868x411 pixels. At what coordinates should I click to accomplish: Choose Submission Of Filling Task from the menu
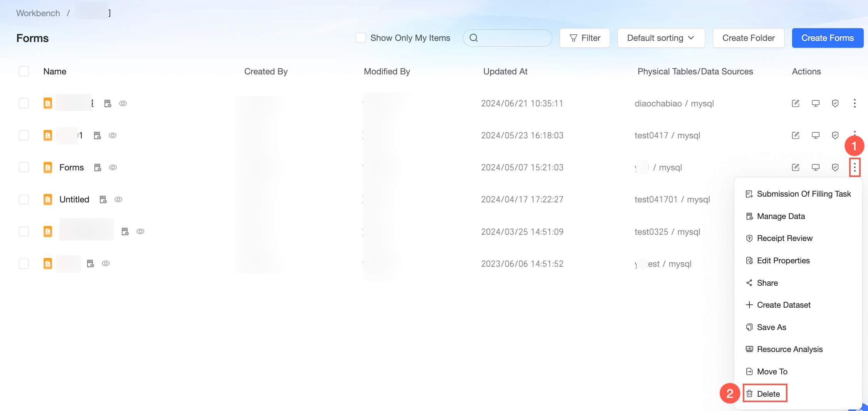[x=798, y=194]
